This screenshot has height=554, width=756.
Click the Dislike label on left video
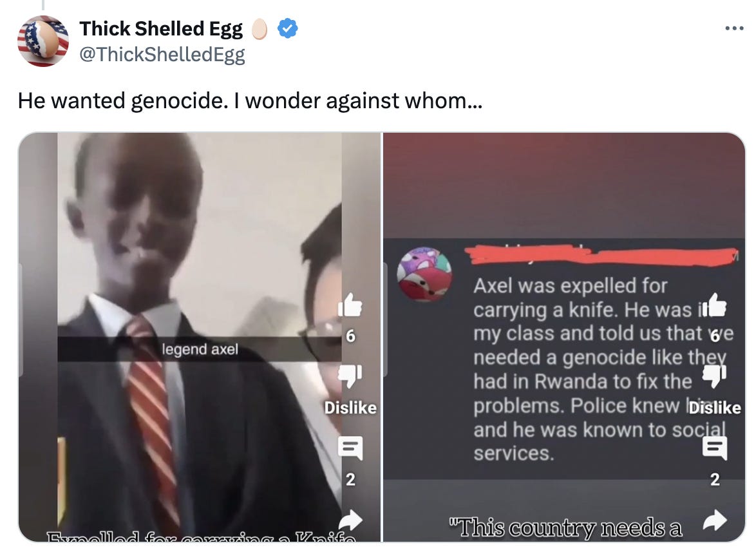tap(350, 408)
